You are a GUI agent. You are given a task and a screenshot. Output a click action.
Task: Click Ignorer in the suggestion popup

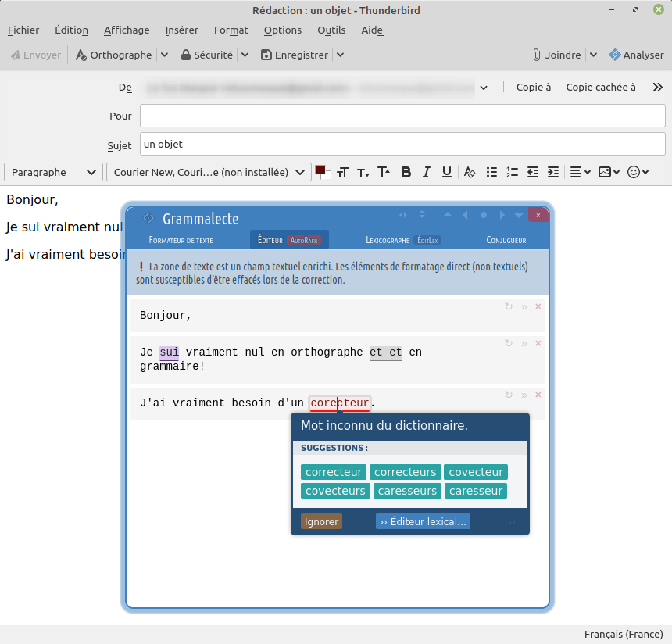(321, 522)
